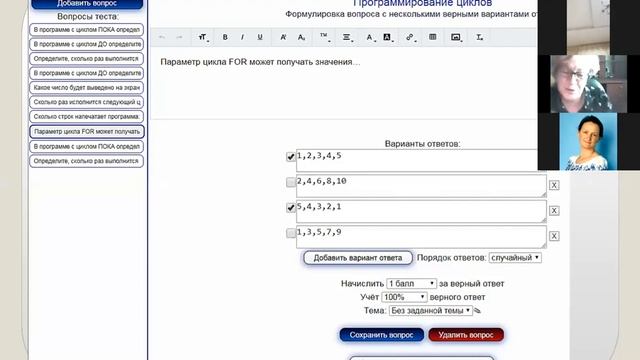
Task: Click Добавить вопрос button in sidebar
Action: (87, 4)
